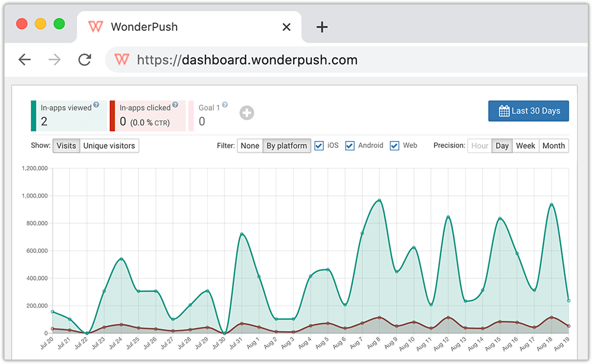This screenshot has width=592, height=364.
Task: Add a new goal with the plus circle
Action: [x=247, y=112]
